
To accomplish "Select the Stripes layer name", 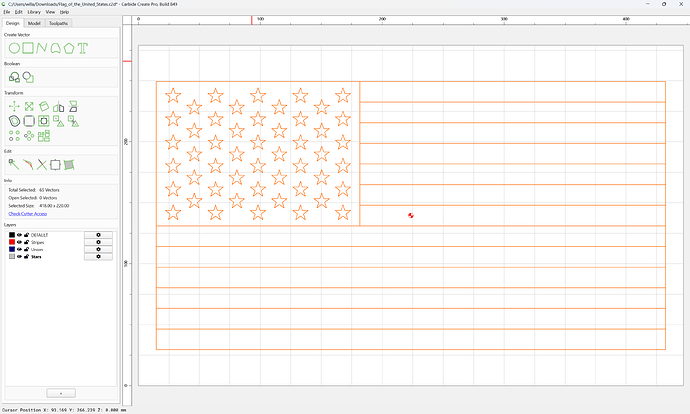I will point(37,242).
